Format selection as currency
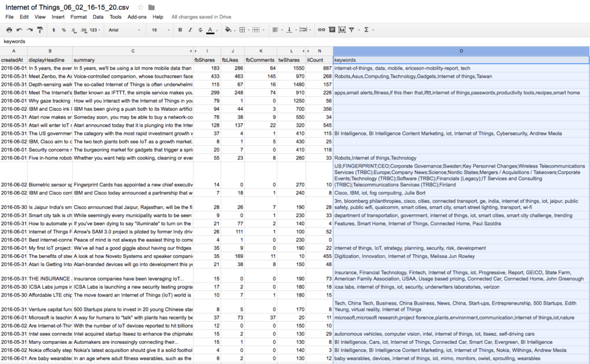This screenshot has width=590, height=364. [x=54, y=29]
